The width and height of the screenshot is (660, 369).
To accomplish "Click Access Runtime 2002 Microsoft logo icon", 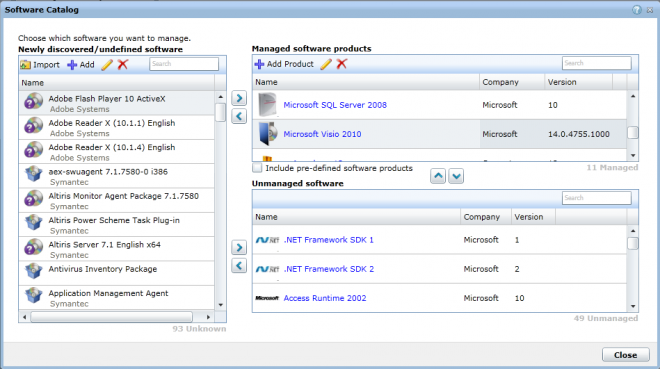I will tap(267, 298).
